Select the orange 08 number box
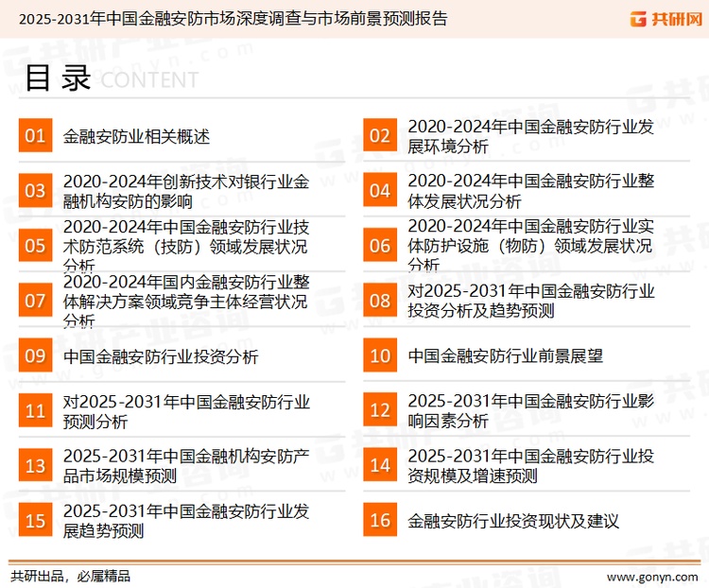The width and height of the screenshot is (709, 588). 380,300
